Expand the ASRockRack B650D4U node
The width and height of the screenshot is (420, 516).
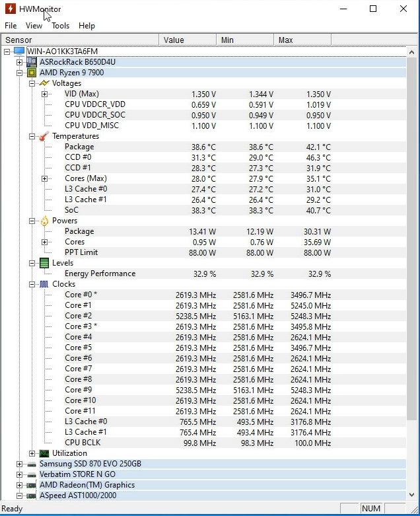(19, 62)
